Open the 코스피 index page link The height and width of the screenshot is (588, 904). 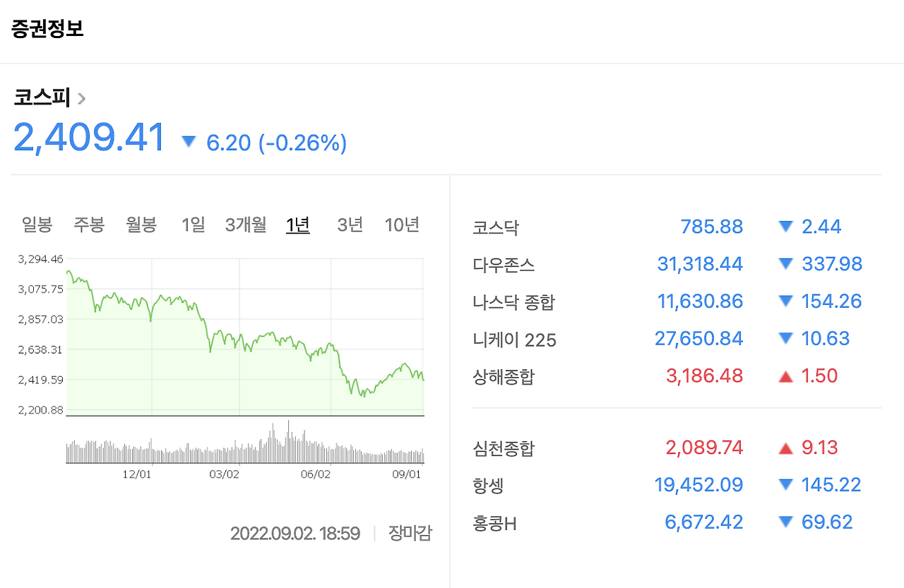point(42,97)
